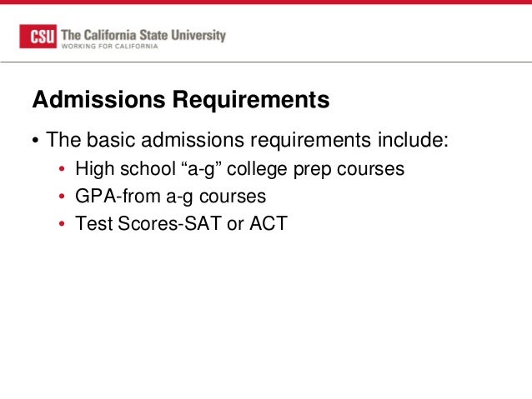Click the "Working for California" tagline
This screenshot has width=532, height=399.
109,46
